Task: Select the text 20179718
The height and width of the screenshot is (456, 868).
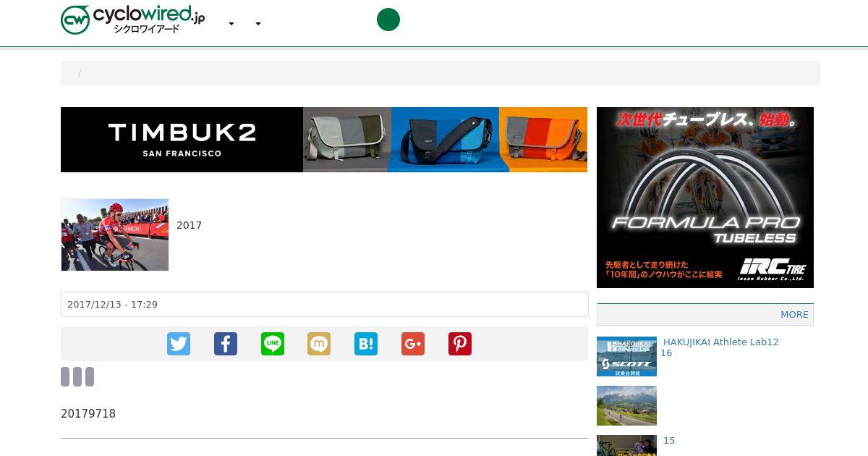Action: point(88,414)
